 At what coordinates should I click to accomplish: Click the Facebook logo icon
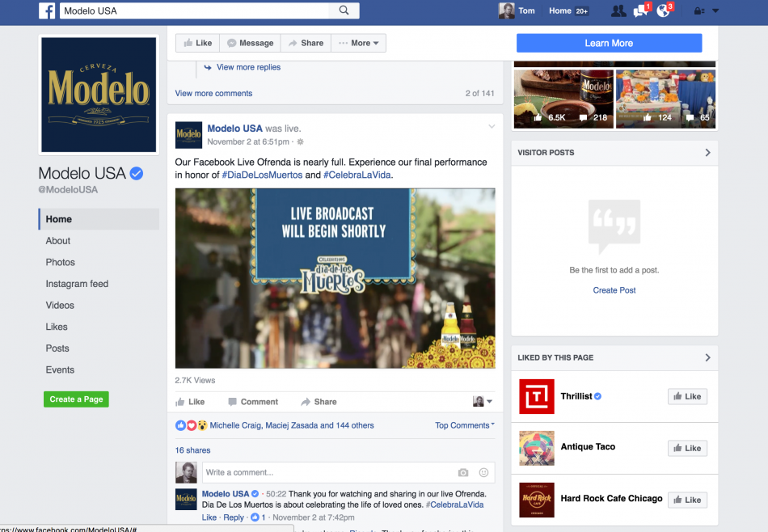point(47,11)
